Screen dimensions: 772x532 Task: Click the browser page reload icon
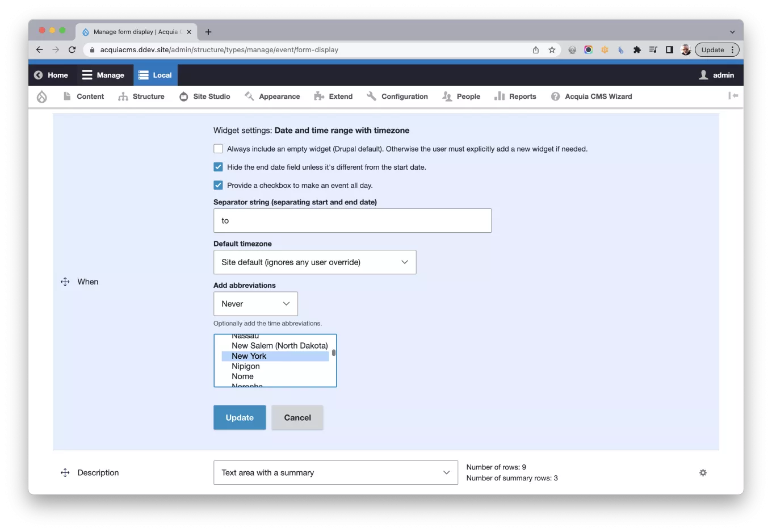(72, 50)
